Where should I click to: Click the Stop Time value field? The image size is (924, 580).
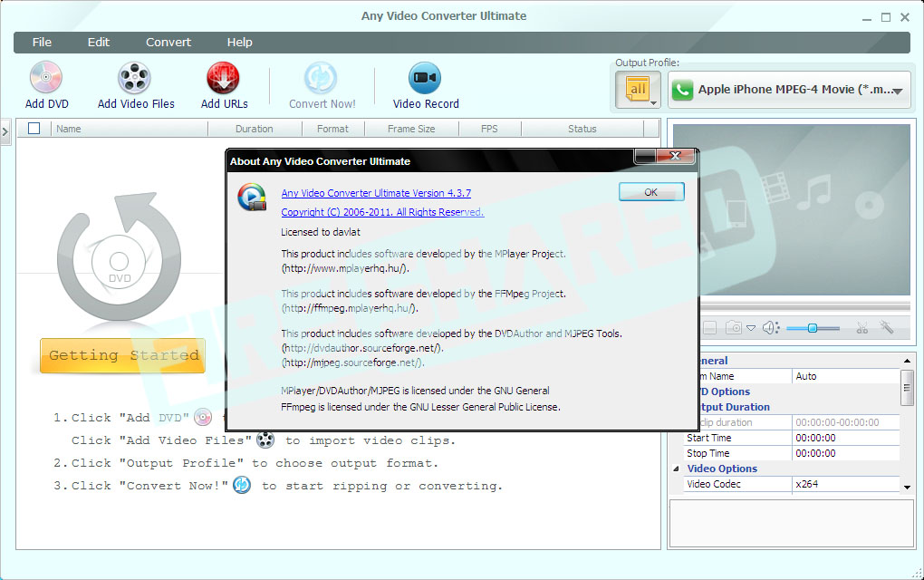[x=845, y=453]
